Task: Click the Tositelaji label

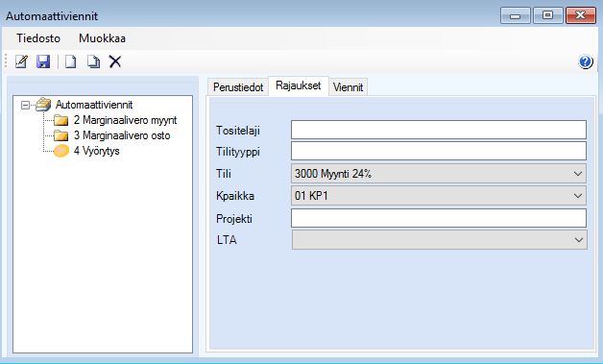Action: pyautogui.click(x=238, y=131)
